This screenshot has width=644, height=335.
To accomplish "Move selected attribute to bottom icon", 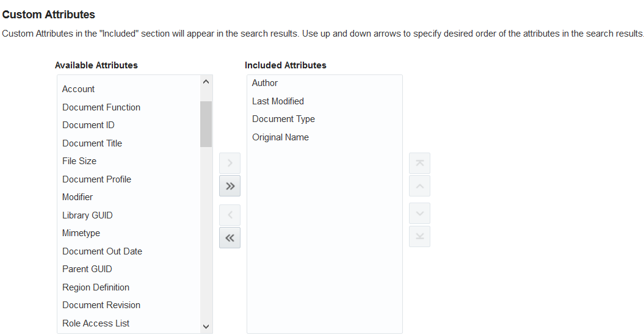I will [x=419, y=237].
